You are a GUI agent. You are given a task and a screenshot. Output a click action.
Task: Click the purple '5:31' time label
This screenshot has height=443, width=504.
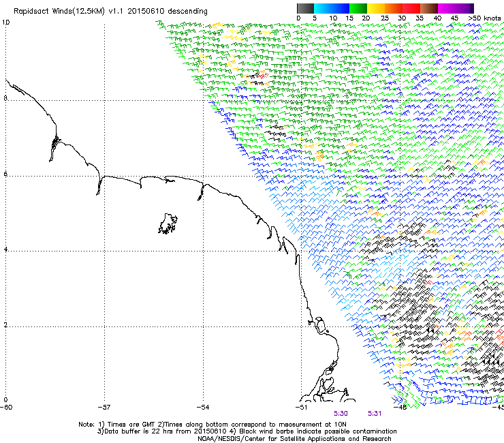[x=375, y=414]
